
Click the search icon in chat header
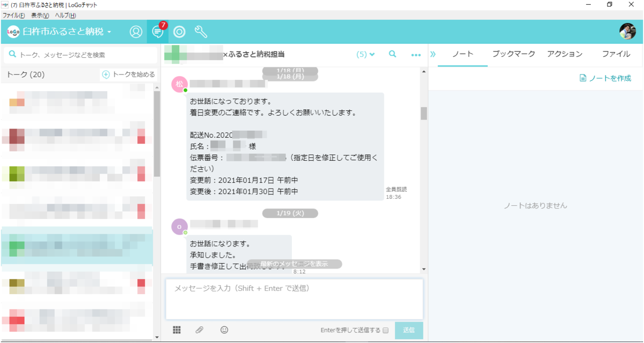(x=393, y=54)
